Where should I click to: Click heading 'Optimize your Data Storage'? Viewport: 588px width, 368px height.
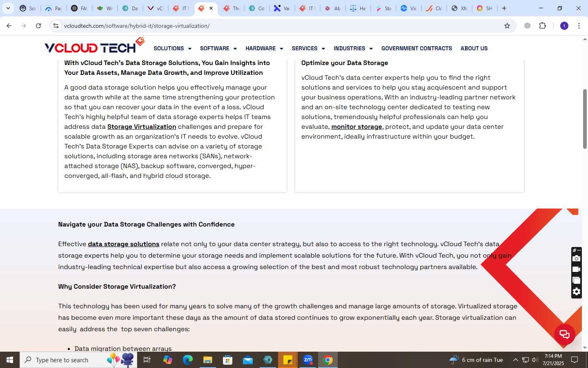[x=345, y=63]
